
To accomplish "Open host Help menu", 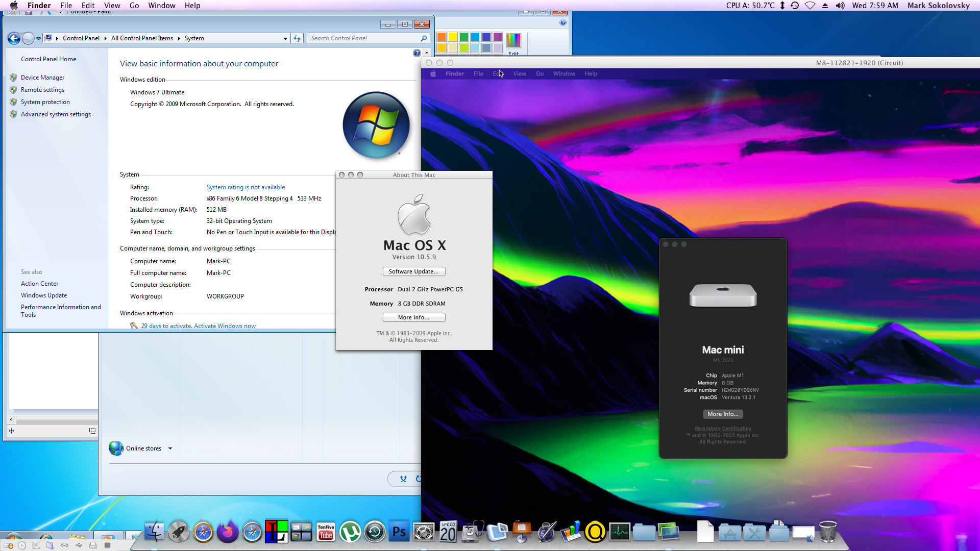I will coord(192,6).
